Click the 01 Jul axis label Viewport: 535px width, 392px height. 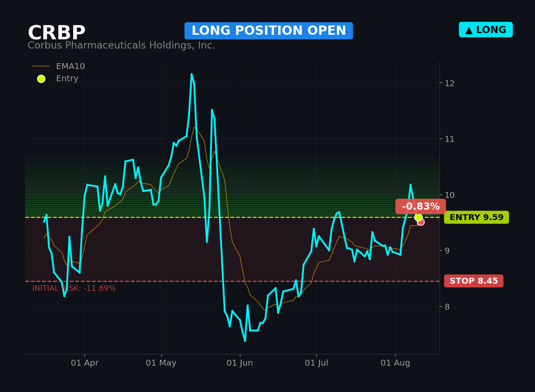coord(316,363)
